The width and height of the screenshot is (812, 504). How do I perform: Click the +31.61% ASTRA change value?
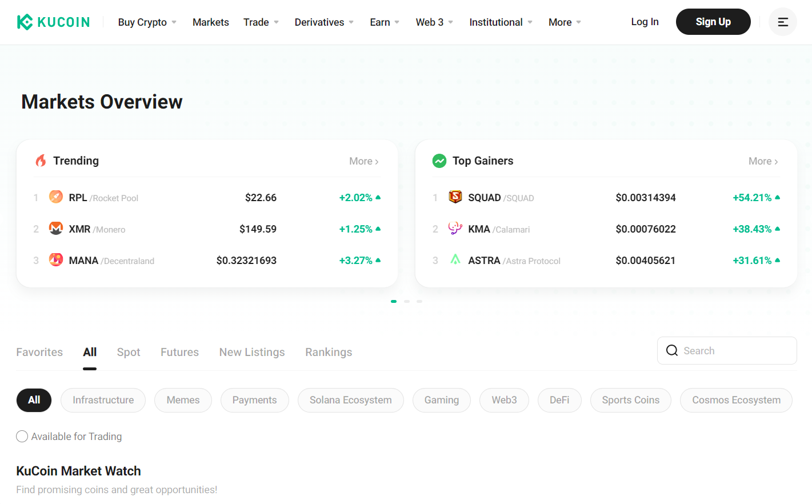[752, 261]
